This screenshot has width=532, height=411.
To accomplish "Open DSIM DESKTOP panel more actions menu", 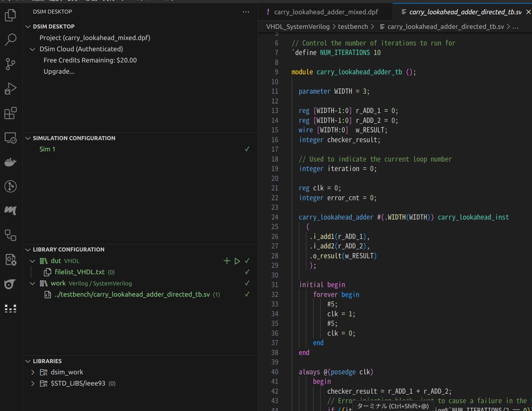I will (246, 12).
